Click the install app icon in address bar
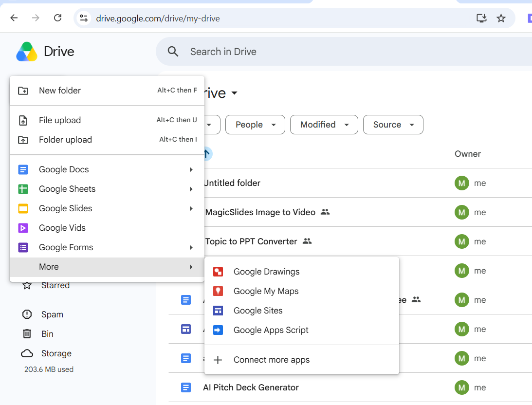Viewport: 532px width, 405px height. coord(481,18)
